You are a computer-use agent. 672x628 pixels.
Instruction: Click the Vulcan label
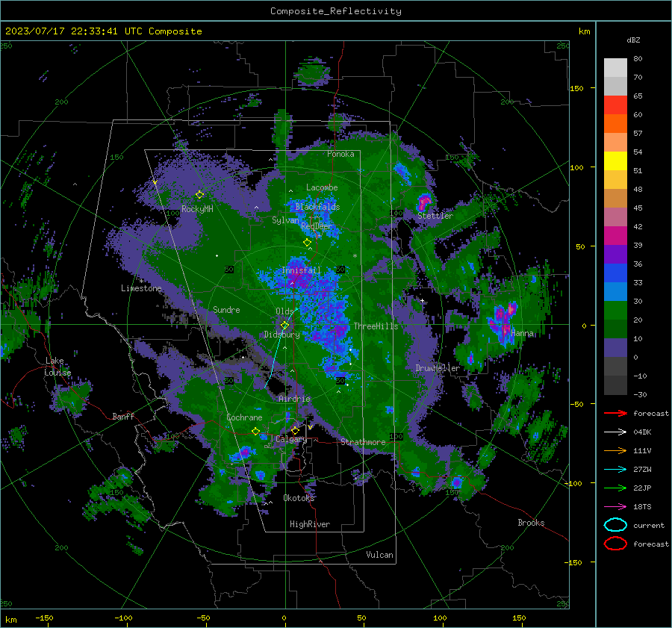[379, 555]
